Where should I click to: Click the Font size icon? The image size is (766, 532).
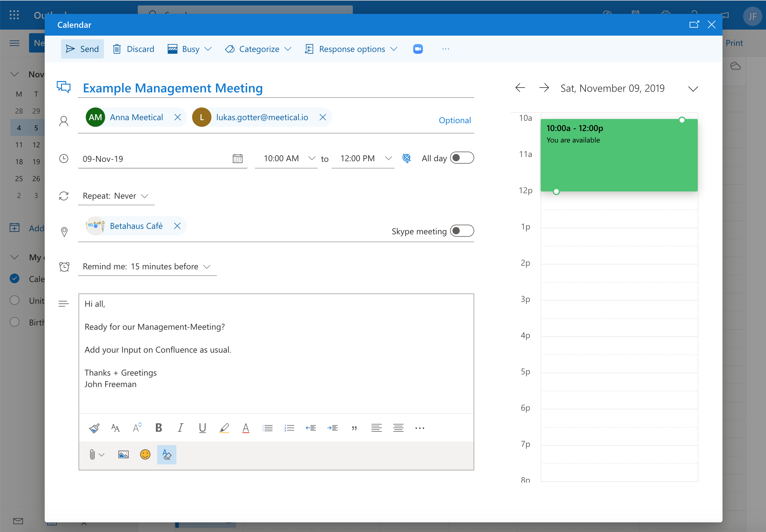(x=115, y=428)
